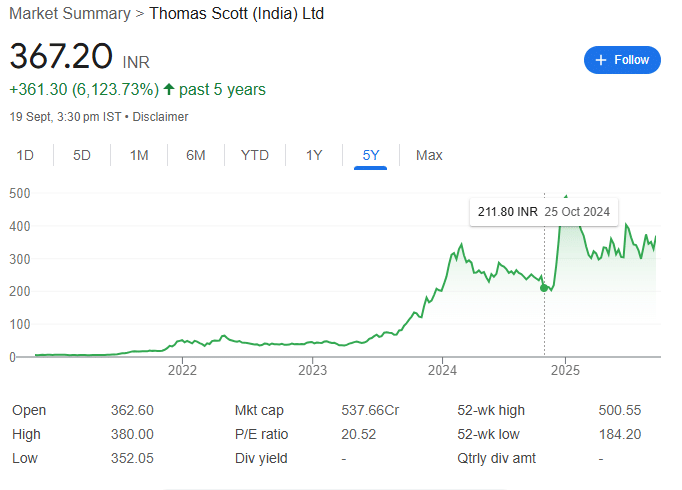Switch to the 1D range tab
This screenshot has height=490, width=682.
pos(25,155)
